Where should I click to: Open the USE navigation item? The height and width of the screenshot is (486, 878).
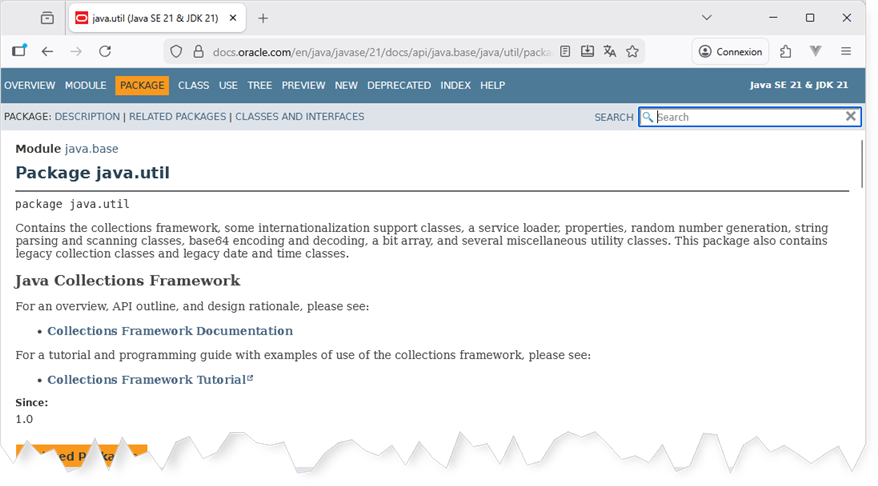point(228,85)
